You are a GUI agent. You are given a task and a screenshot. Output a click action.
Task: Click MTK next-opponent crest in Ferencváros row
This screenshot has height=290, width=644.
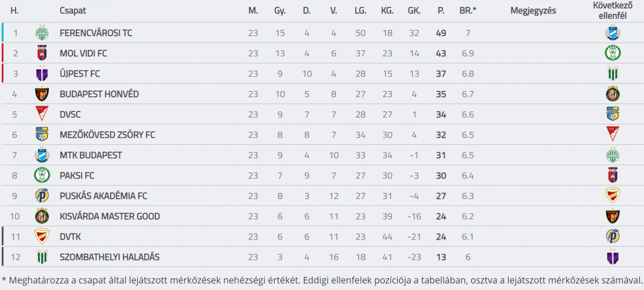(x=613, y=33)
